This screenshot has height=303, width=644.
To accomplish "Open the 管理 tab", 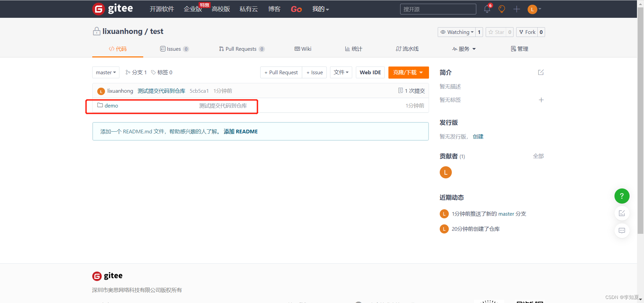I will tap(520, 49).
